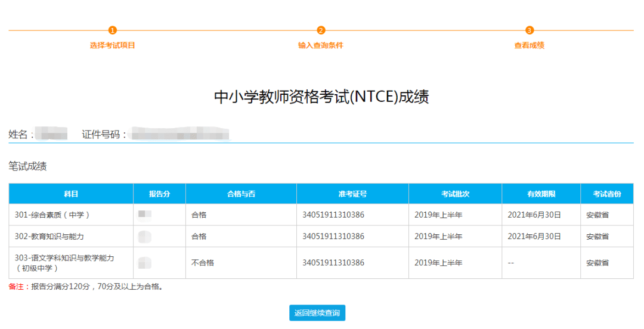This screenshot has height=329, width=644.
Task: Select the 302-教育知识与能力 row subject
Action: [49, 237]
